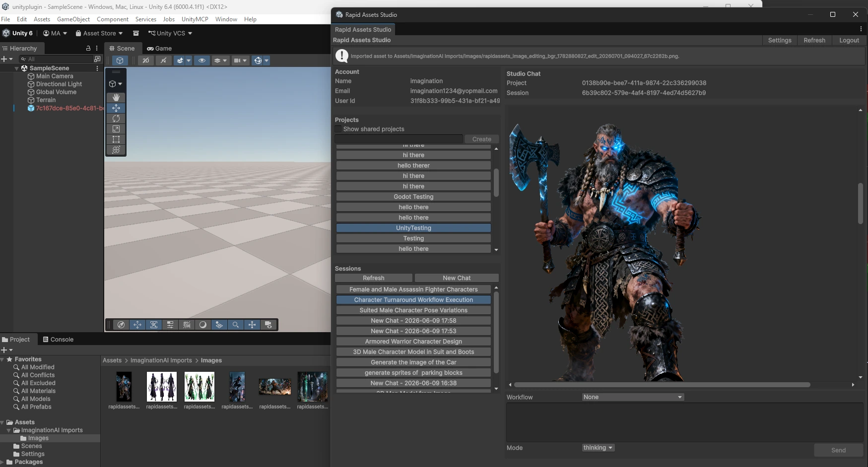Open the Package Manager box icon
Screen dimensions: 868x467
pyautogui.click(x=136, y=33)
